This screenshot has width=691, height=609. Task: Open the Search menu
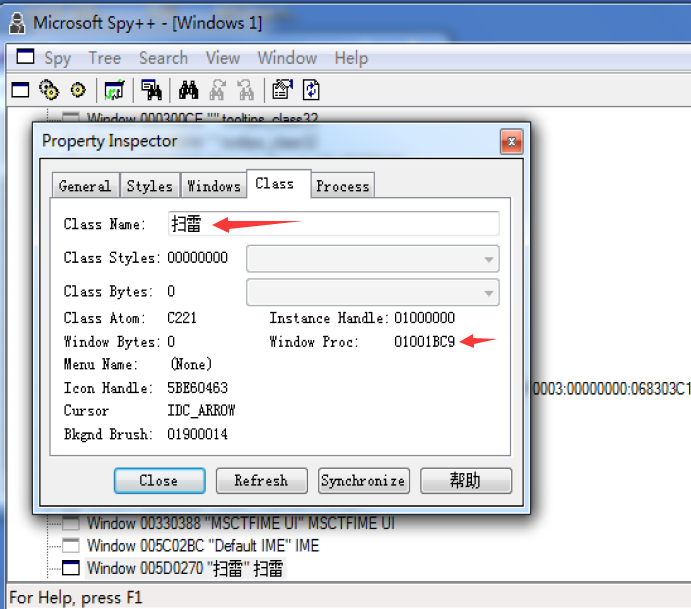pos(163,58)
